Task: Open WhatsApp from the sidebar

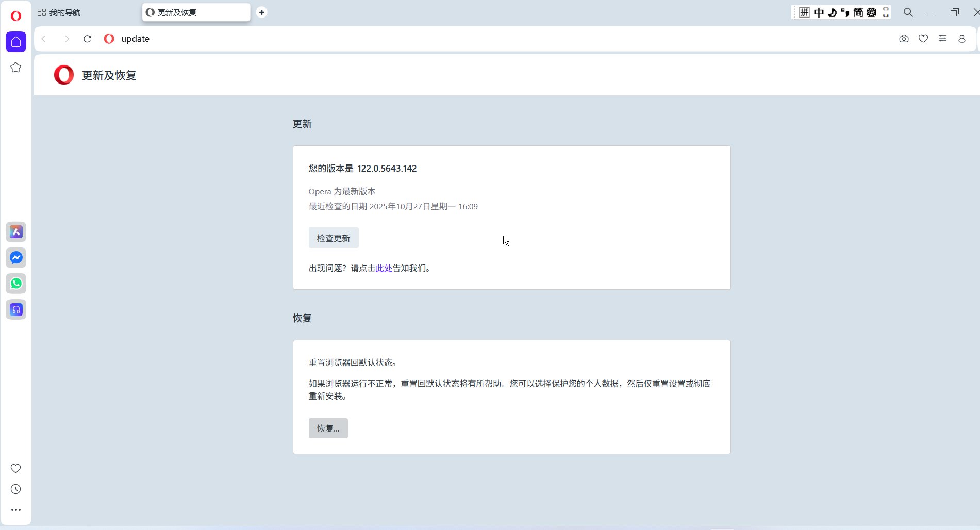Action: 16,283
